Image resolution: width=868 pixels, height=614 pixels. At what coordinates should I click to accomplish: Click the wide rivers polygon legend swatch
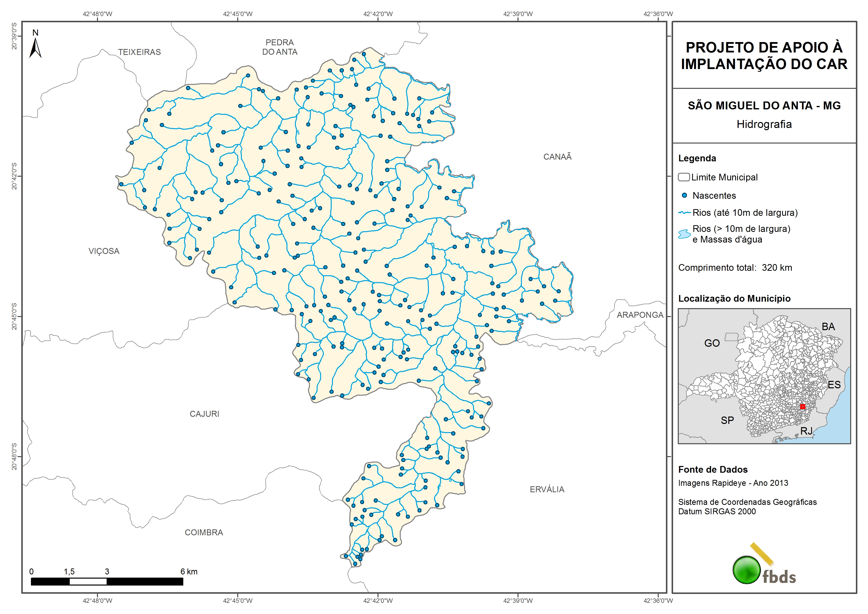click(x=684, y=234)
